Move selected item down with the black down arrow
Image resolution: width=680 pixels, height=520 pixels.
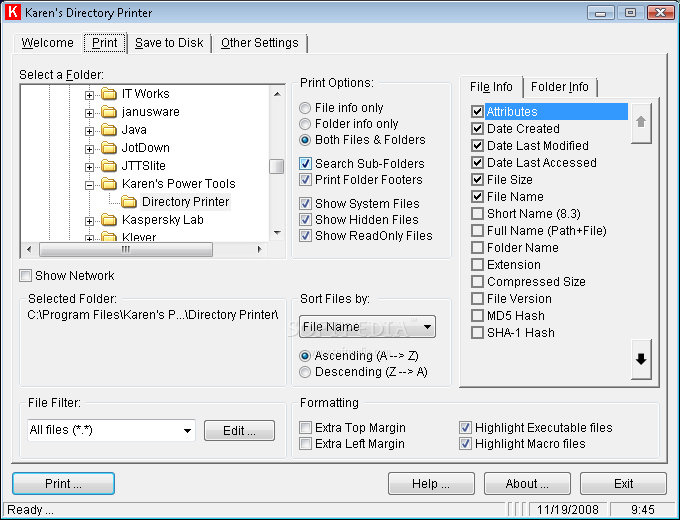(641, 359)
